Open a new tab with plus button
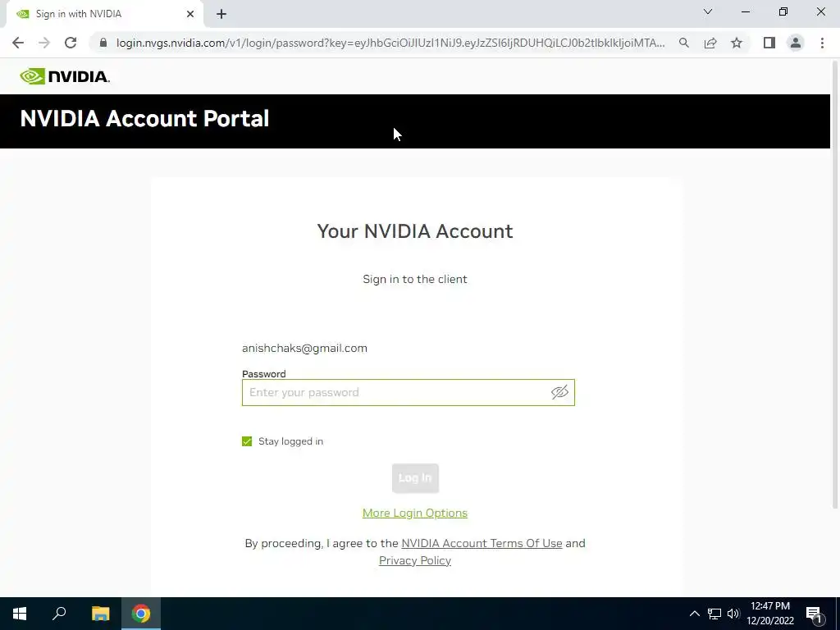This screenshot has height=630, width=840. 221,14
